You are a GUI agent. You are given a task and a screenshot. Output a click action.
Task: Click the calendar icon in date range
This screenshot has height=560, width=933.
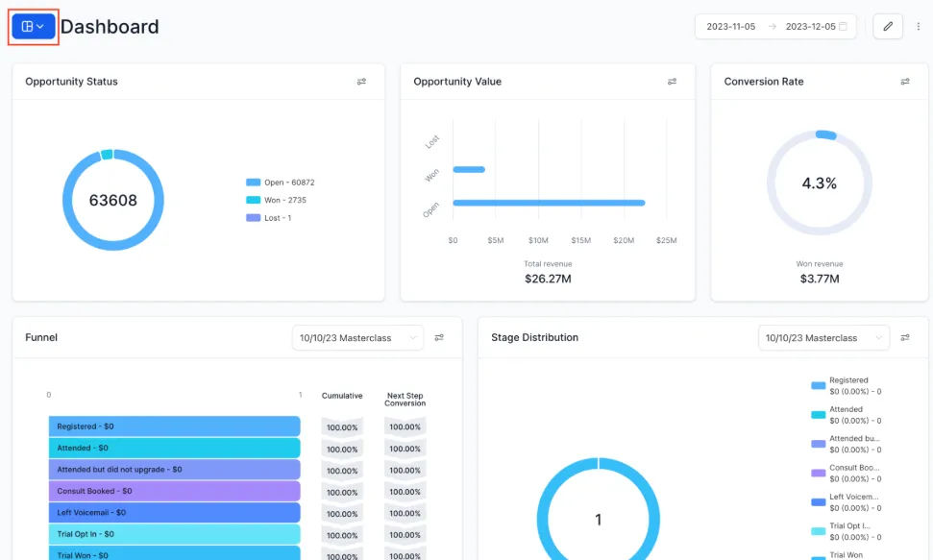(x=844, y=27)
